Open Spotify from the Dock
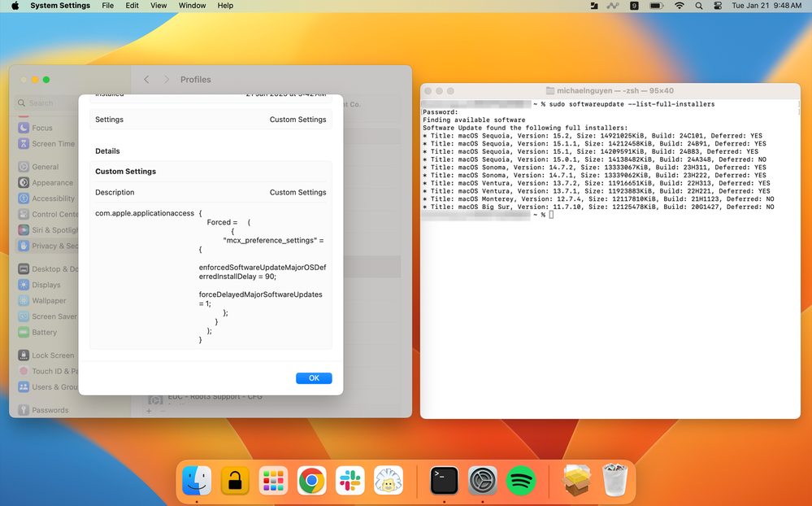This screenshot has height=506, width=812. click(x=521, y=481)
